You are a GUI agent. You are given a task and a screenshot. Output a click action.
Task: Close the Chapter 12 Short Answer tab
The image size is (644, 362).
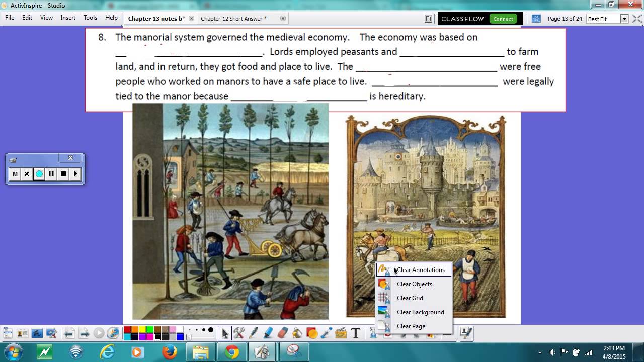[283, 19]
